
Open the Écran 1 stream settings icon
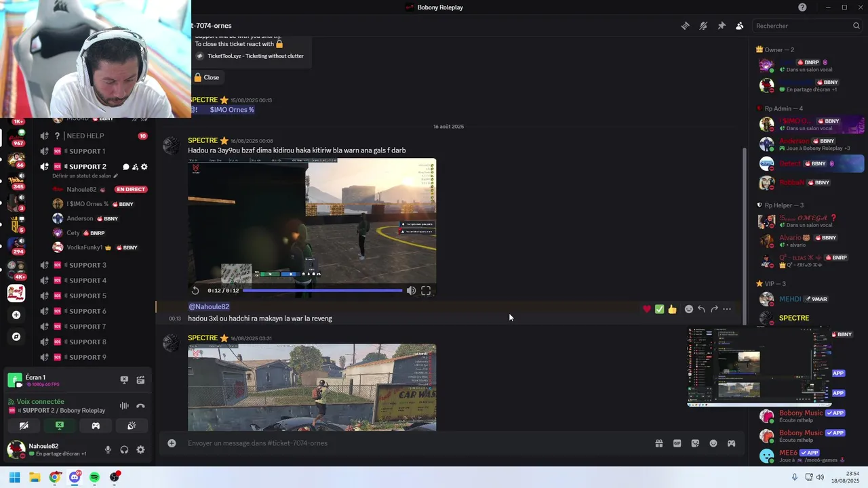[x=140, y=380]
